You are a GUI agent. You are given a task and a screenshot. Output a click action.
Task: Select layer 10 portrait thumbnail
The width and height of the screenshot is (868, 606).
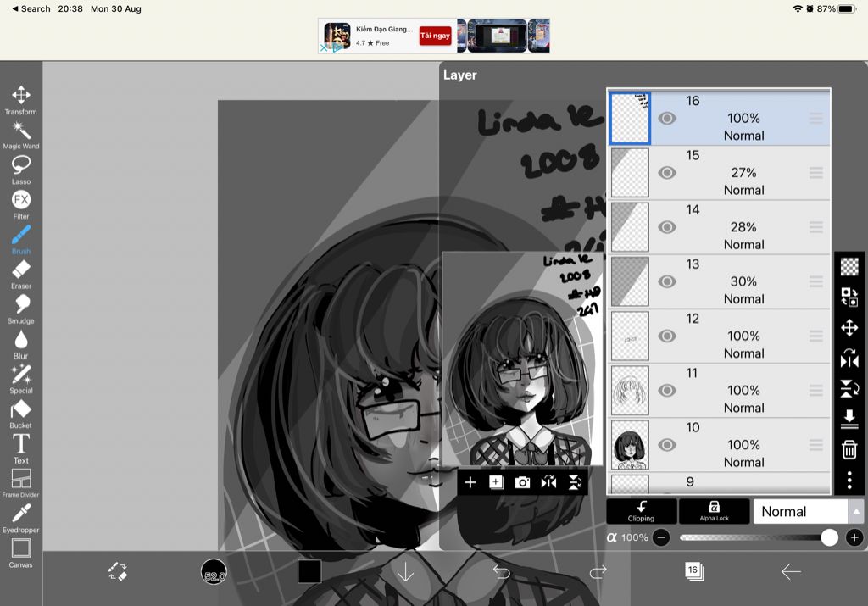[x=630, y=445]
